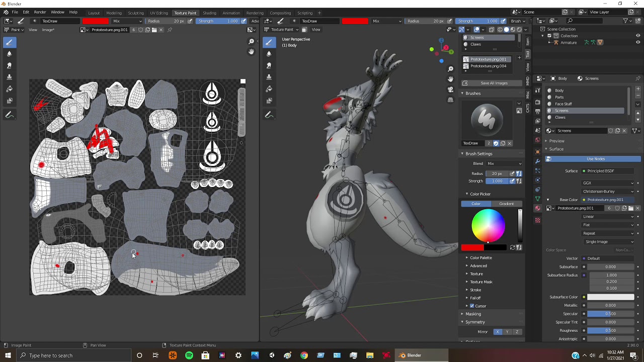Toggle face selection masking in 3D viewport header

coord(304,30)
